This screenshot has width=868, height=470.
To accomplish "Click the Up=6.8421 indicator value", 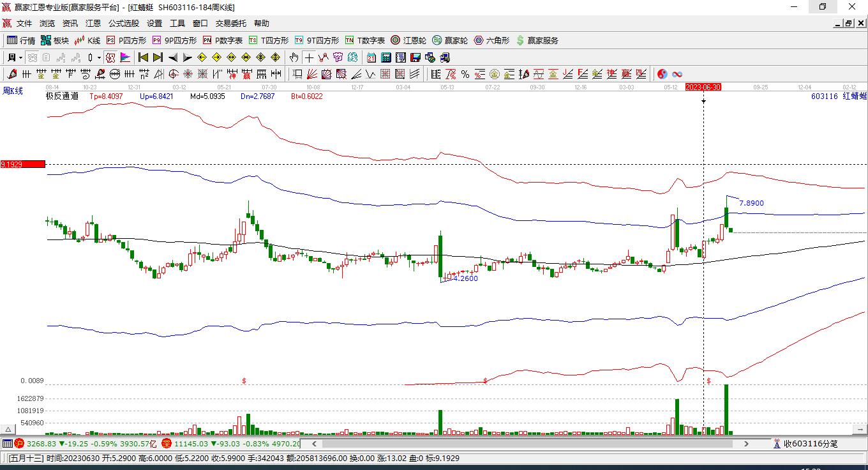I will click(x=156, y=96).
